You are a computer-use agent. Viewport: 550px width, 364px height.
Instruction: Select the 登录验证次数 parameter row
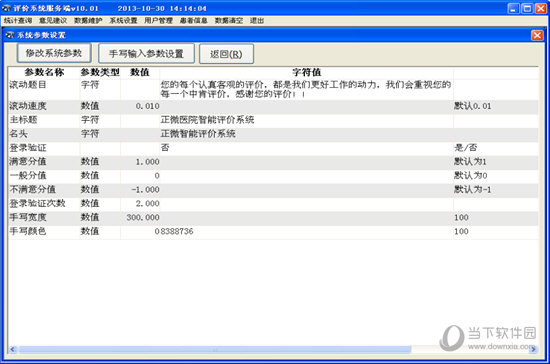(273, 203)
